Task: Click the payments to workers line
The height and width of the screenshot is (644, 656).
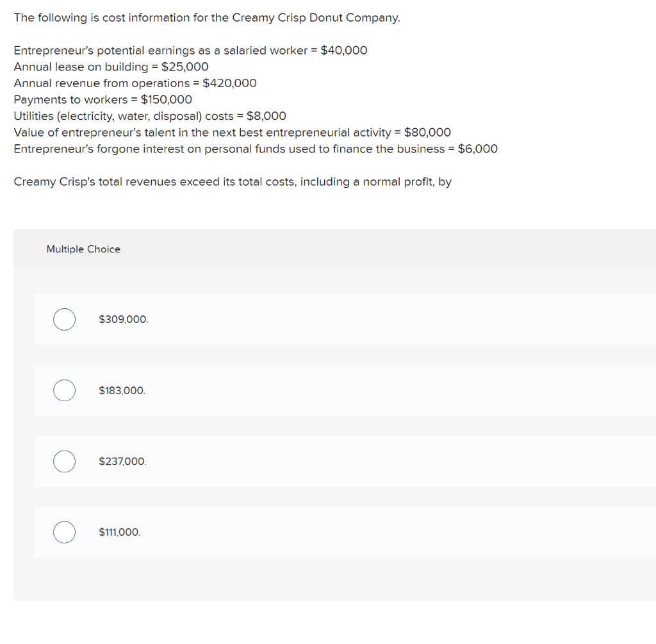Action: coord(102,99)
